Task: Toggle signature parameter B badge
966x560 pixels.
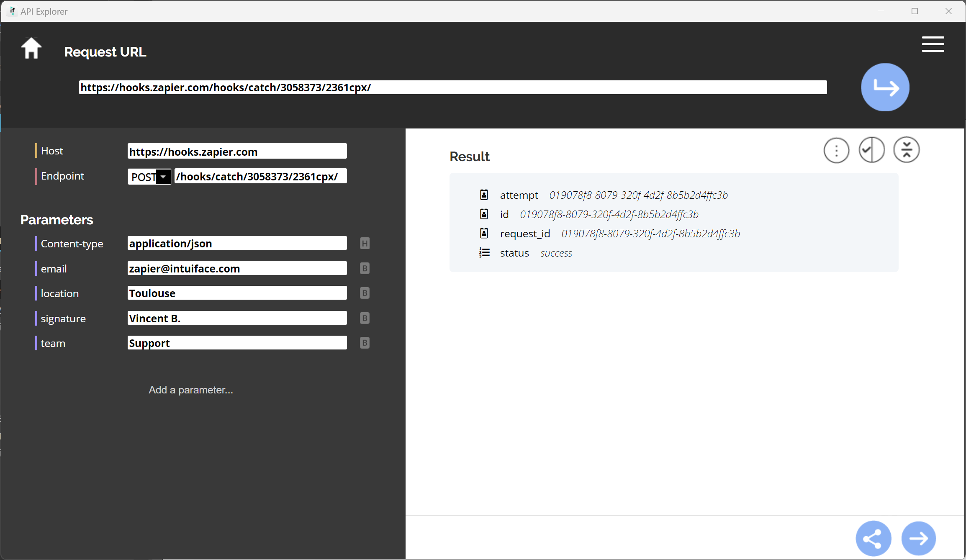Action: [365, 318]
